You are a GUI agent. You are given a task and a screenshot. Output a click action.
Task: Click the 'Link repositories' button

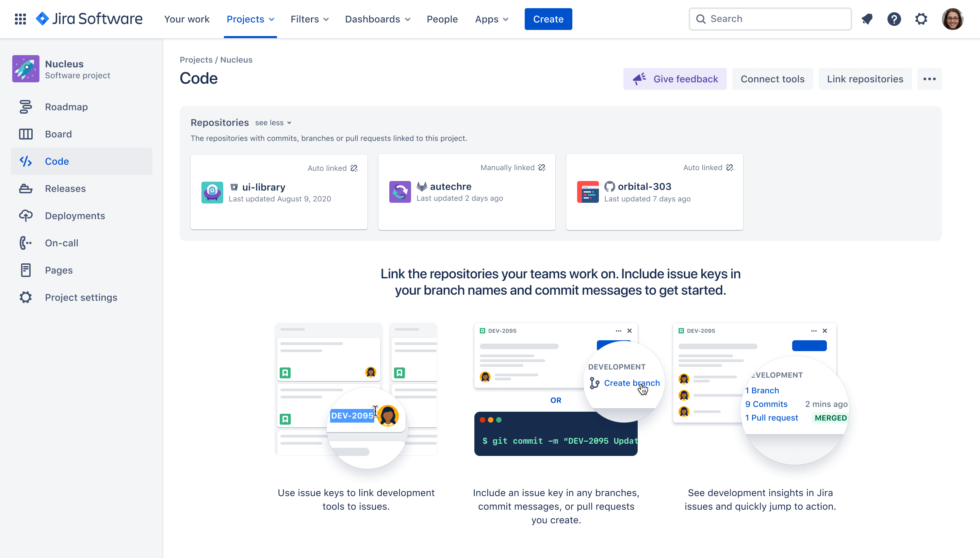(x=865, y=79)
